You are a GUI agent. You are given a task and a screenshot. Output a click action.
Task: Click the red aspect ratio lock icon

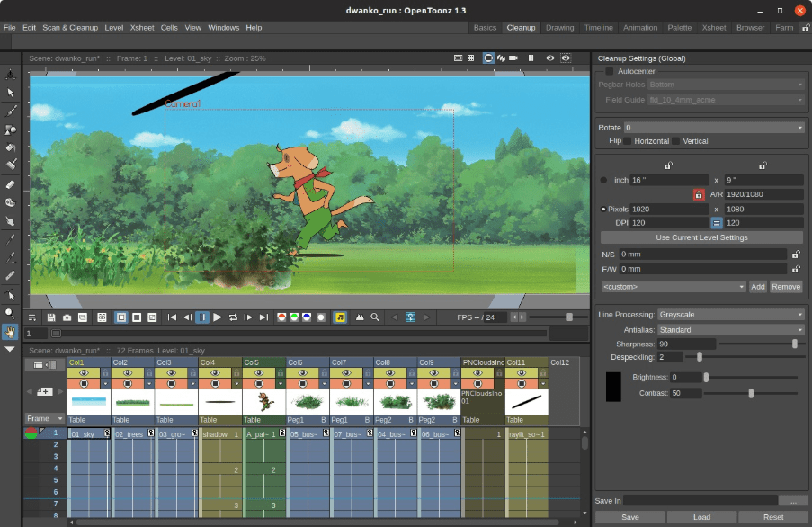(x=698, y=194)
